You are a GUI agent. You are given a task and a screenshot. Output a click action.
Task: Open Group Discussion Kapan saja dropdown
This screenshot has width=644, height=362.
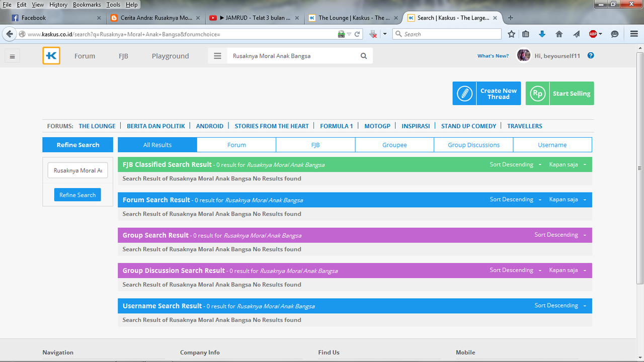pyautogui.click(x=568, y=270)
